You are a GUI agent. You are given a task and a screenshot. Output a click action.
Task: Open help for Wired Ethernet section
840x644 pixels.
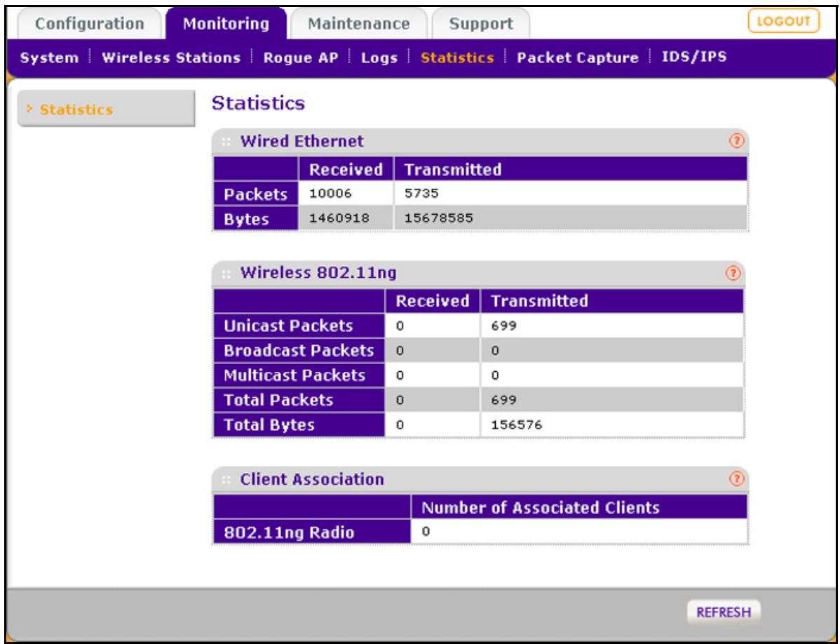click(x=737, y=141)
